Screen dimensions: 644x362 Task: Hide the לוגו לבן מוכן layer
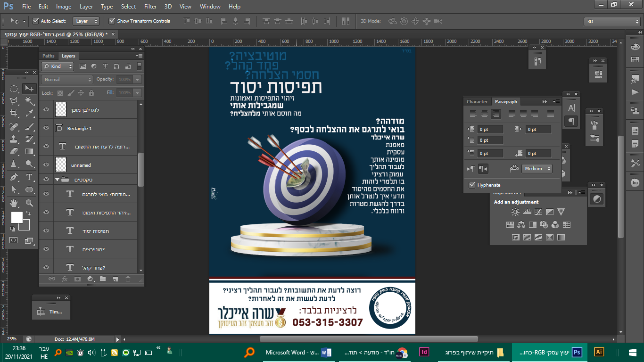[46, 110]
